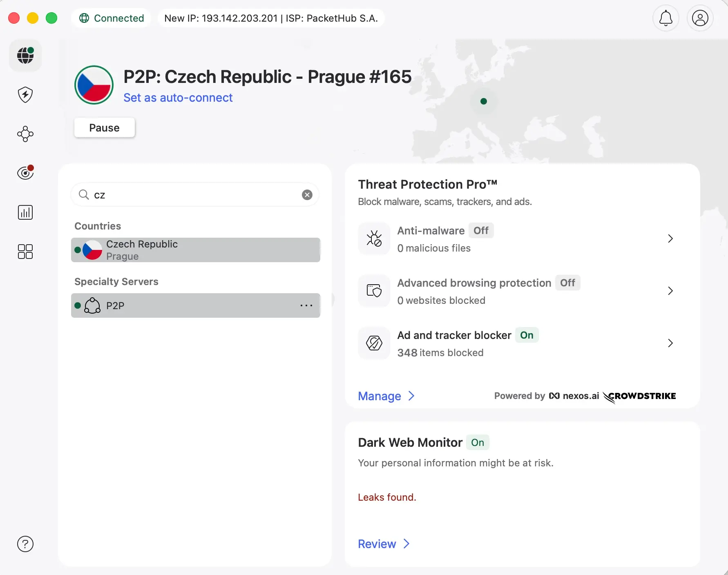Expand Advanced browsing protection details

pyautogui.click(x=670, y=291)
